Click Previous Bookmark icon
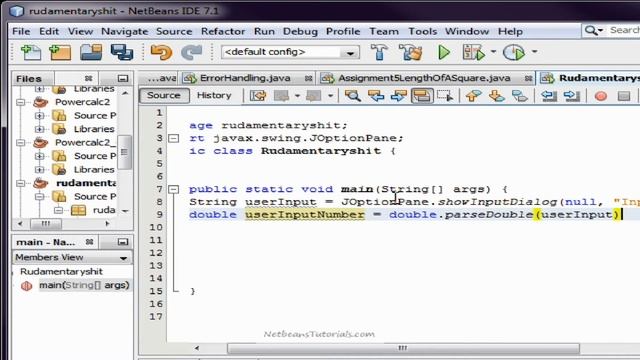This screenshot has width=640, height=360. pos(473,96)
